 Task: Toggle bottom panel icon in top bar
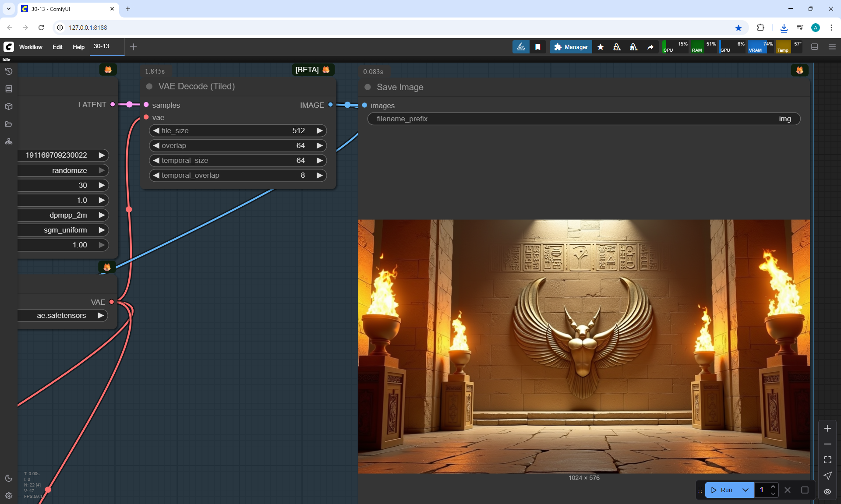[x=815, y=47]
